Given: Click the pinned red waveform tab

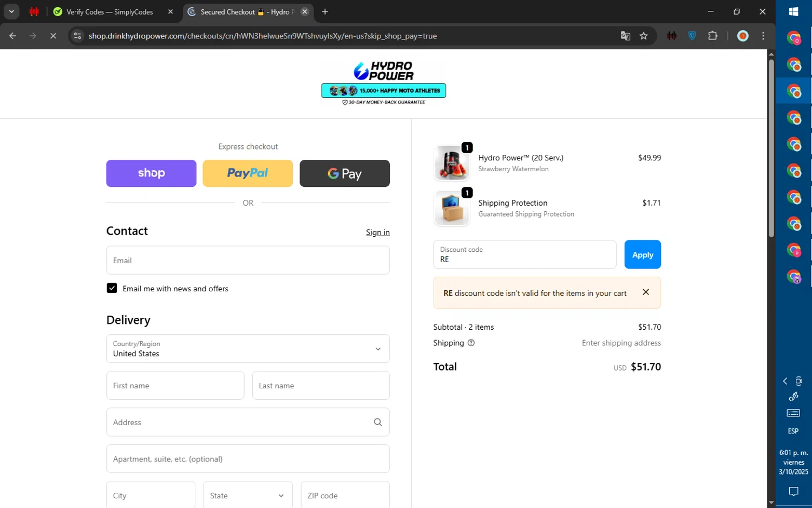Looking at the screenshot, I should pos(34,11).
